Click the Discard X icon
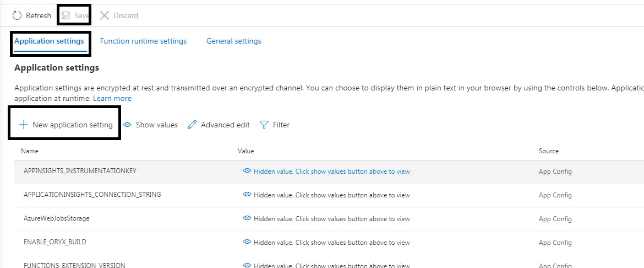This screenshot has width=644, height=268. click(x=104, y=15)
